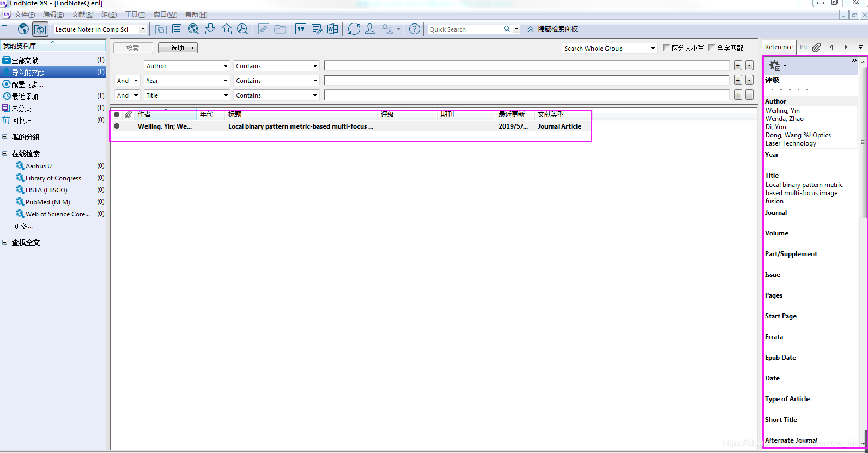Collapse the 查找全文 group
This screenshot has width=868, height=453.
pos(5,243)
